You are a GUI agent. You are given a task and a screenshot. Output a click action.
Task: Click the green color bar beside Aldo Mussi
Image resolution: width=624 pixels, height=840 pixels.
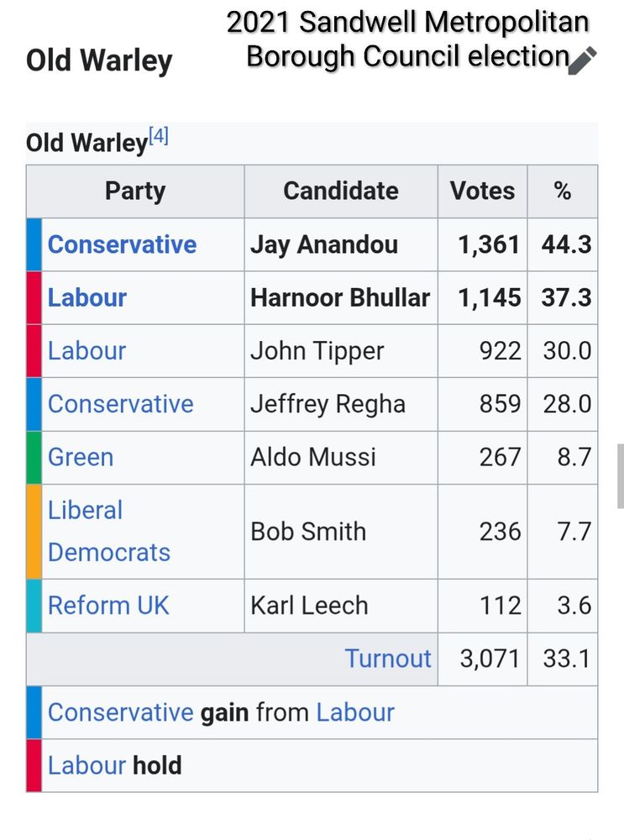coord(34,457)
